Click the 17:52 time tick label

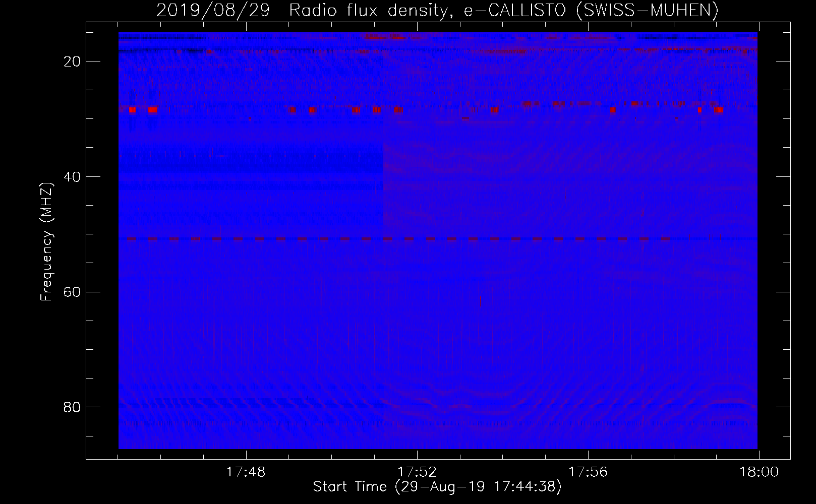(x=417, y=472)
